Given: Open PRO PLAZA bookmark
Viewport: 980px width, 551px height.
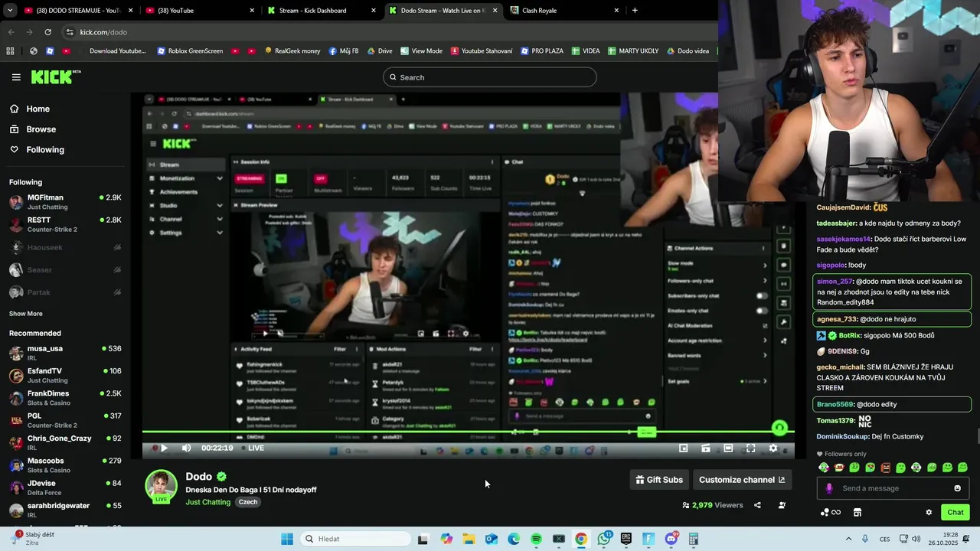Looking at the screenshot, I should [x=542, y=51].
